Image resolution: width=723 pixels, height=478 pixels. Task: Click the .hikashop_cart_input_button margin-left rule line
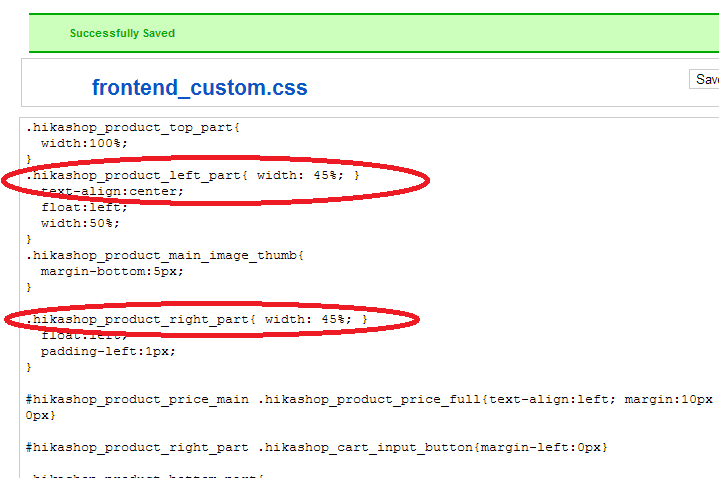tap(316, 447)
